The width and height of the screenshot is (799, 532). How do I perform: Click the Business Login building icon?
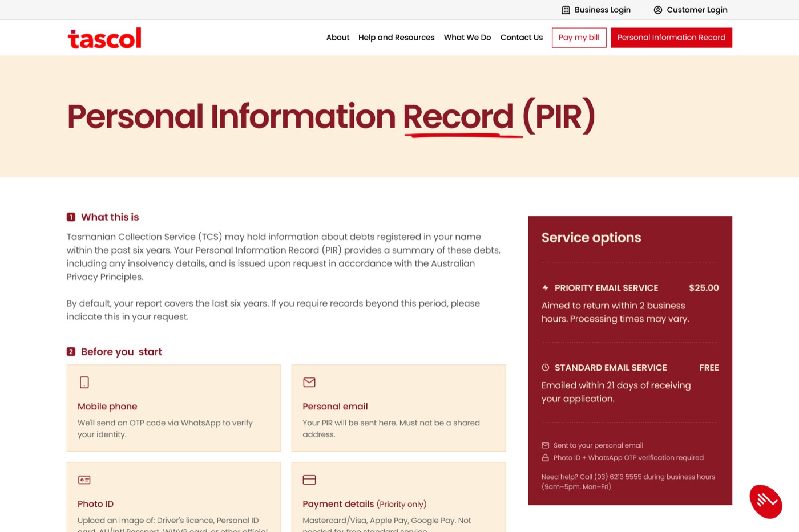pos(566,10)
